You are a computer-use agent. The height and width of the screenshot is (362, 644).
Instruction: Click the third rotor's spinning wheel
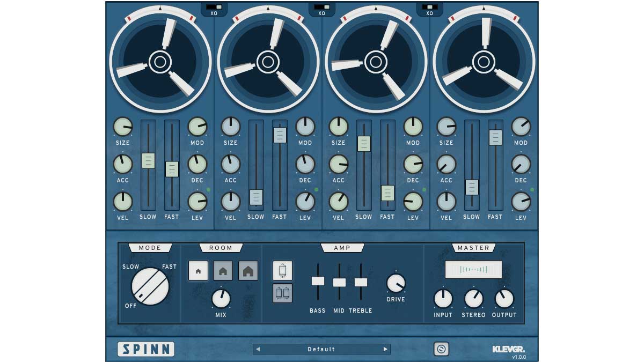376,62
